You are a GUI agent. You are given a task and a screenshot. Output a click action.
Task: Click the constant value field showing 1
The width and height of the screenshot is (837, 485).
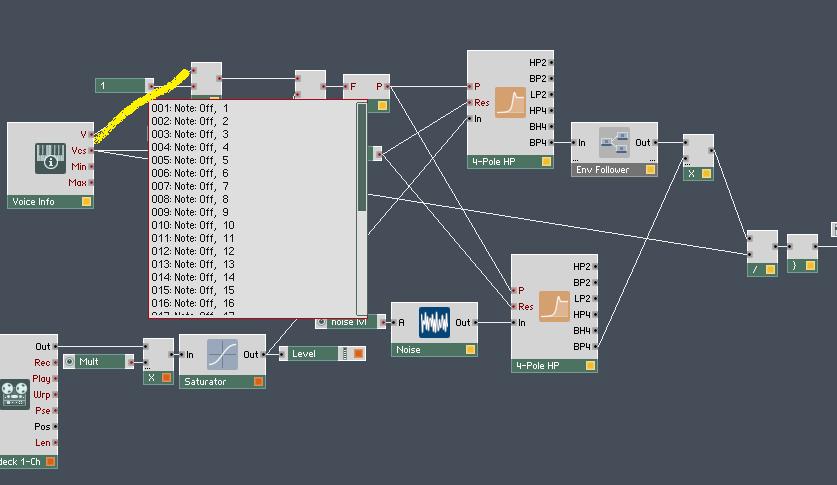pos(122,85)
